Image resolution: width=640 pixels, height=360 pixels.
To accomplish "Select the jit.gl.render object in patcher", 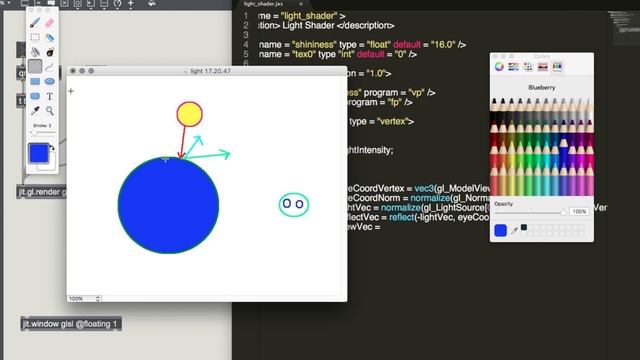I will tap(42, 192).
